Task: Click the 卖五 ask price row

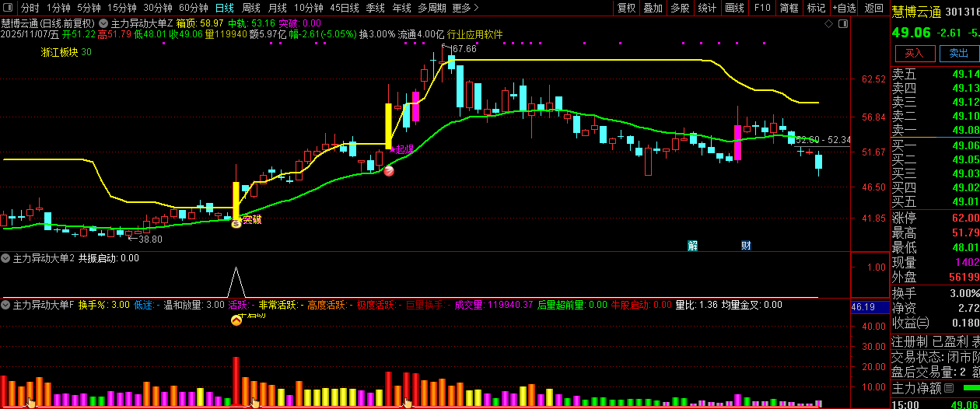Action: 935,74
